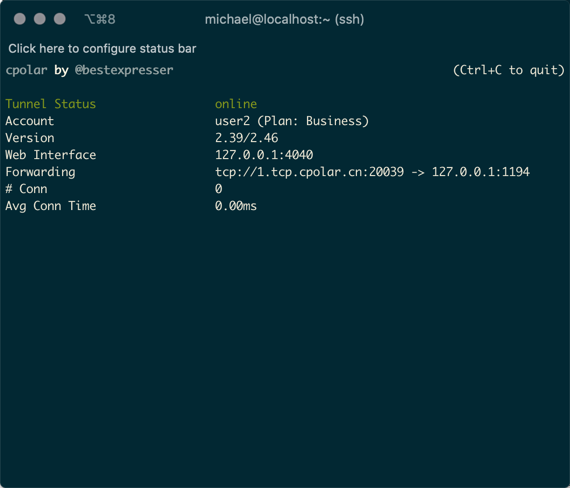Click the word cpolar in the header
The image size is (570, 488).
coord(26,70)
